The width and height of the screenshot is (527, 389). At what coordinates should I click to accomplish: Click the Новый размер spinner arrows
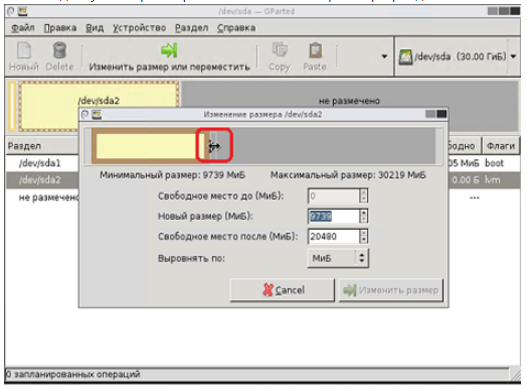coord(363,216)
